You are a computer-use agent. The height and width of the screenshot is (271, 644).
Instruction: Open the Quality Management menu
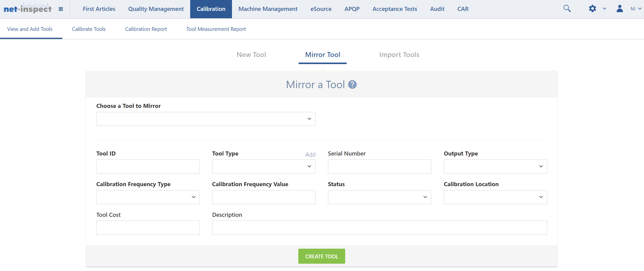tap(156, 9)
